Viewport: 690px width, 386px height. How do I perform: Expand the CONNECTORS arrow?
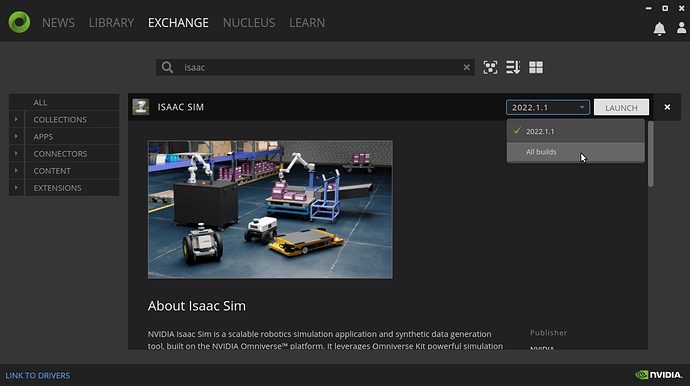coord(16,154)
